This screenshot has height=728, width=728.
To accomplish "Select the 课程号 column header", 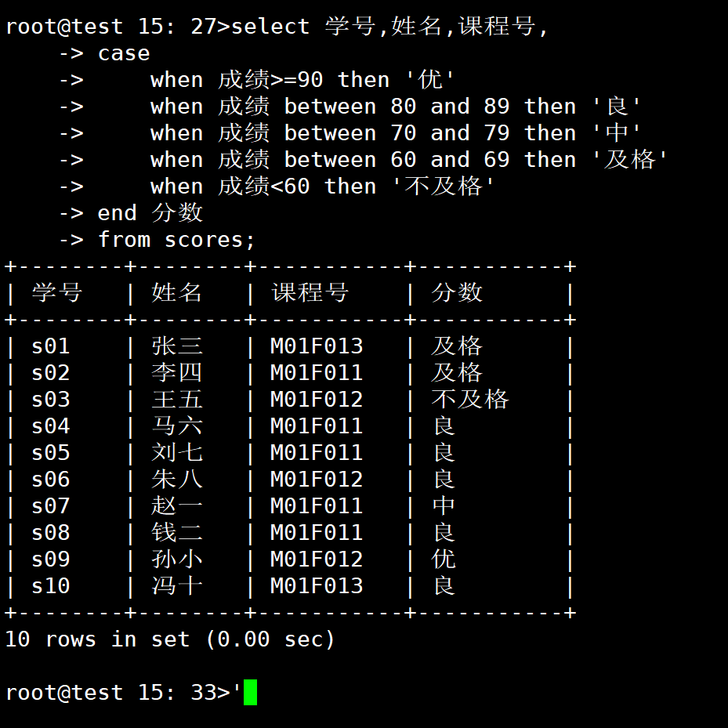I will coord(310,293).
